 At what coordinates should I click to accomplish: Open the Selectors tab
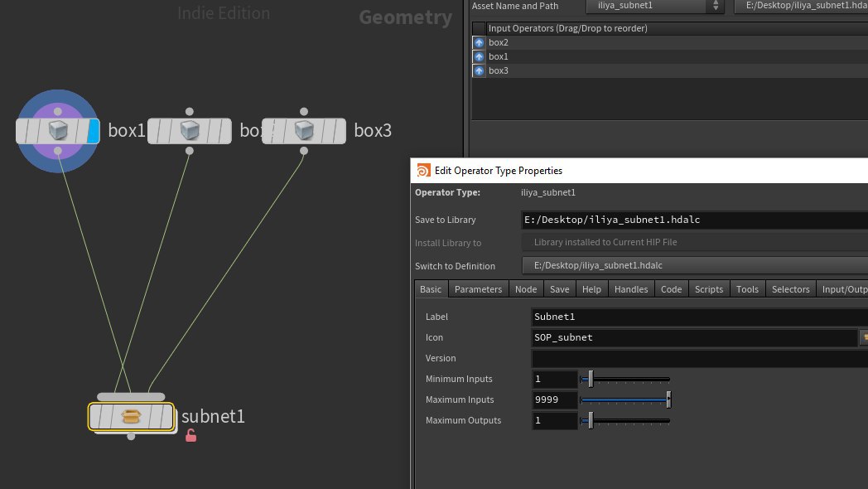click(790, 289)
